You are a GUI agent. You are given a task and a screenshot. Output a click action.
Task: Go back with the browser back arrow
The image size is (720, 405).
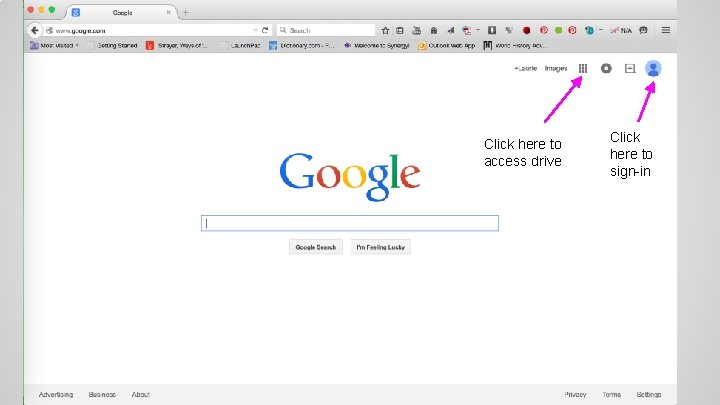coord(34,30)
